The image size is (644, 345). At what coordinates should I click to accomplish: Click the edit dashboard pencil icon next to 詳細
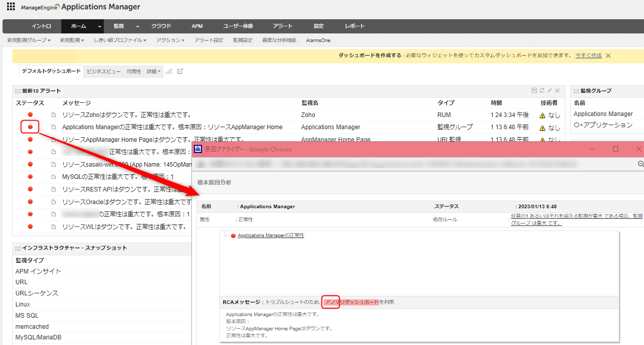pos(169,71)
